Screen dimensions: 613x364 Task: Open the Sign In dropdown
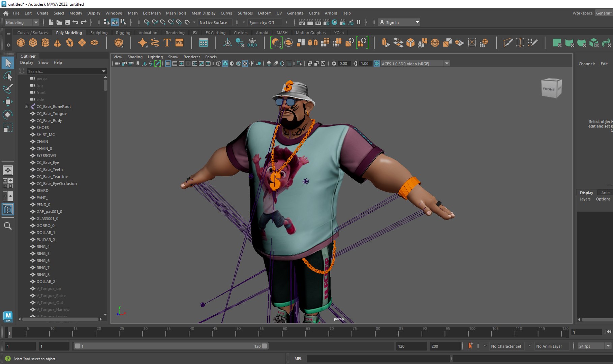tap(399, 22)
